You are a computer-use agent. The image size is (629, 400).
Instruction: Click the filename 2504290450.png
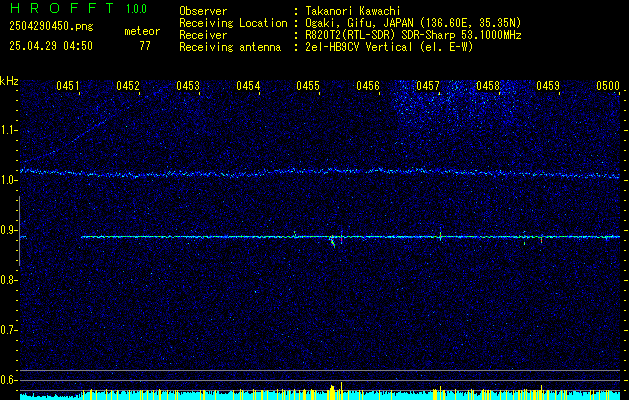click(x=51, y=26)
